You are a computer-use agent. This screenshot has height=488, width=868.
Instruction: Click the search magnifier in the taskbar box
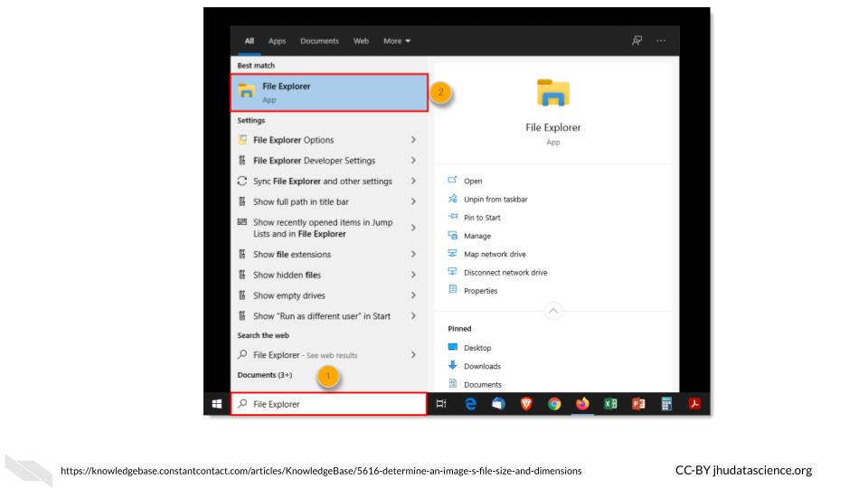point(242,404)
